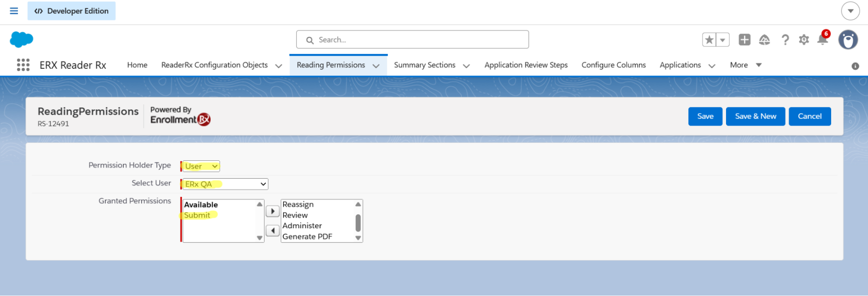Expand ReaderRx Configuration Objects chevron

coord(279,66)
